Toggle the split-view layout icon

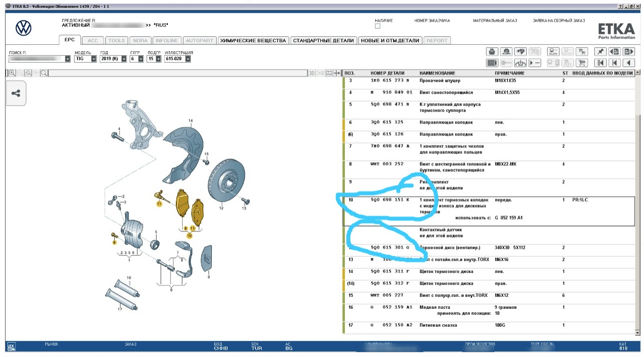[x=328, y=73]
